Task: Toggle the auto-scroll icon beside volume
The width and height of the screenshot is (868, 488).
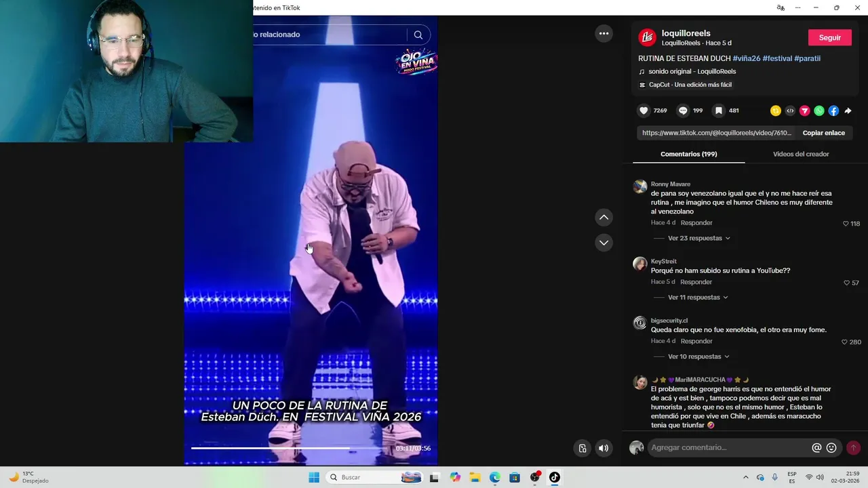Action: point(582,448)
